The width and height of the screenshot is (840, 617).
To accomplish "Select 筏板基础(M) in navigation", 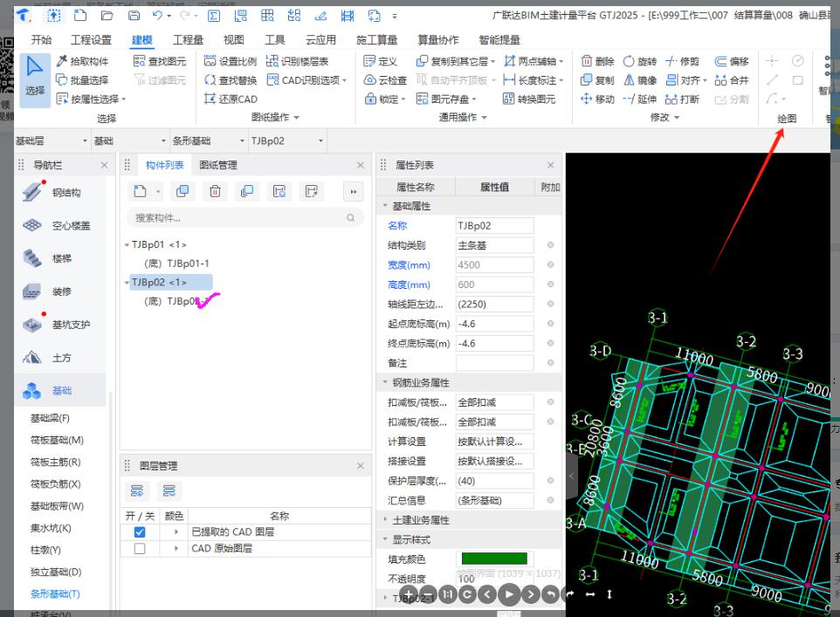I will 57,440.
